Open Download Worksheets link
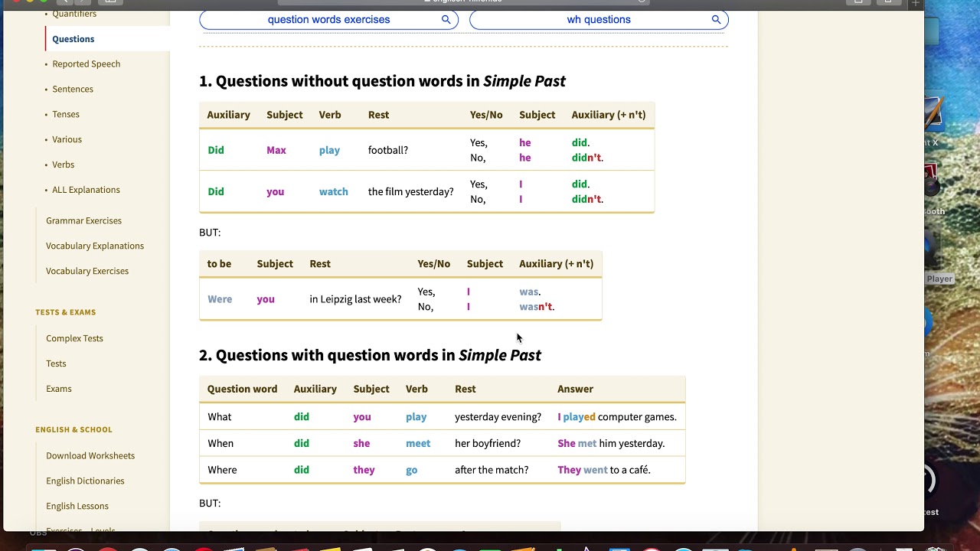980x551 pixels. [x=90, y=455]
